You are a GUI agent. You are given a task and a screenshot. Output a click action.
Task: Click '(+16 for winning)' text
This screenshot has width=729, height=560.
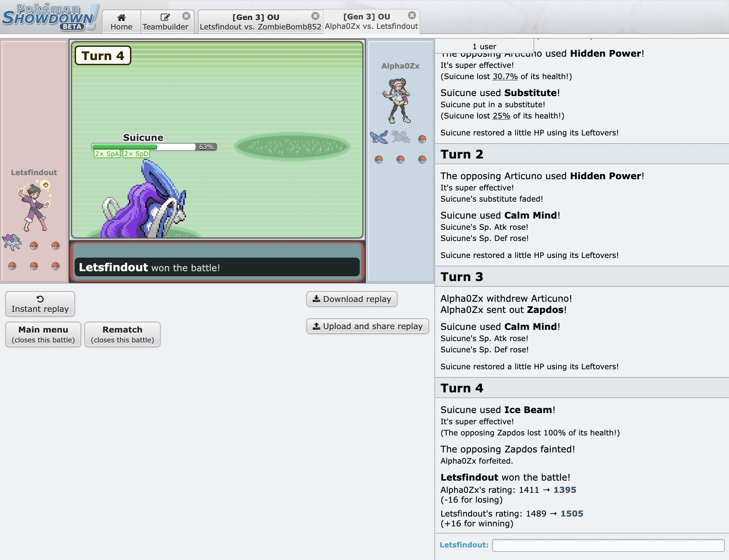point(477,523)
